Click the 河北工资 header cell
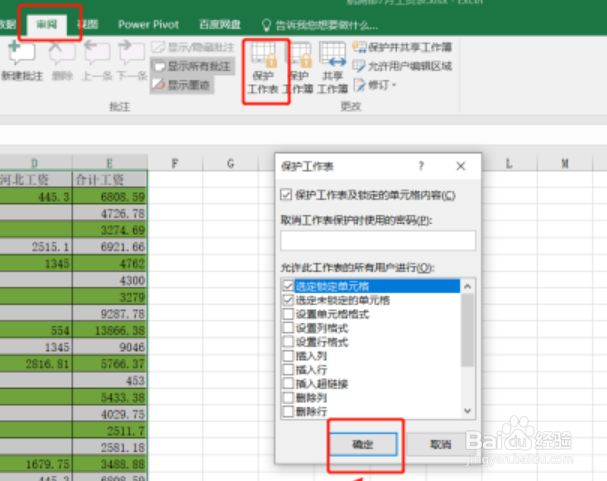 point(36,180)
